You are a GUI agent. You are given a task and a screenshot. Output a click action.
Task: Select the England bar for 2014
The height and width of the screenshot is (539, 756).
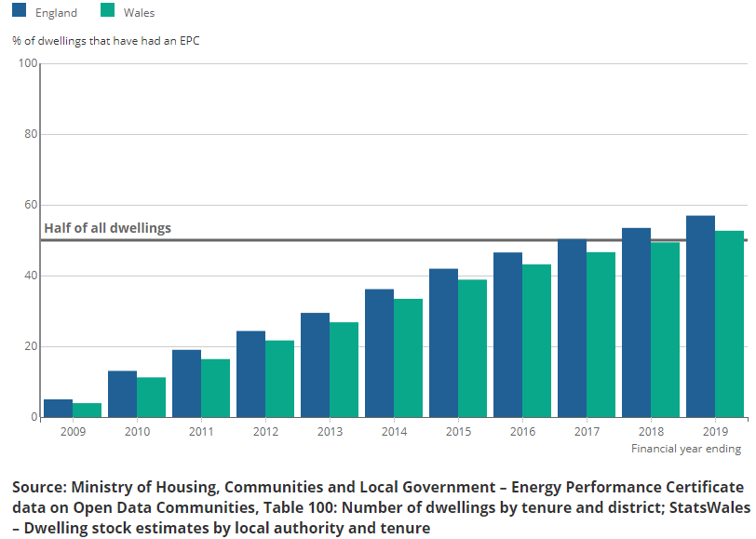coord(379,353)
